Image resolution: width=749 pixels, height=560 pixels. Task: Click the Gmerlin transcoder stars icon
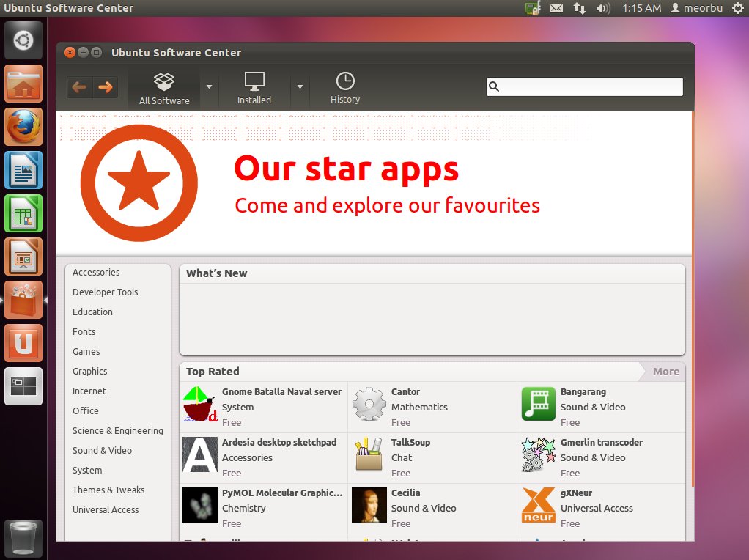pos(539,455)
